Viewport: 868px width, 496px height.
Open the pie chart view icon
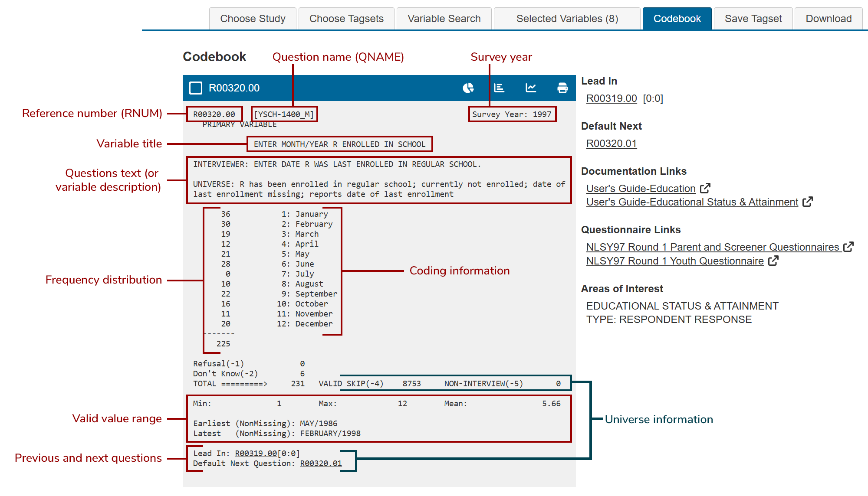(468, 88)
